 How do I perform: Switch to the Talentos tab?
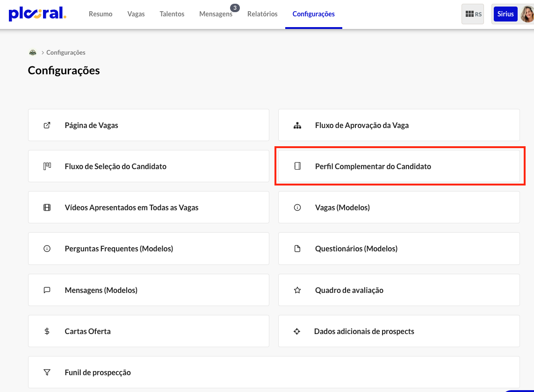point(172,14)
